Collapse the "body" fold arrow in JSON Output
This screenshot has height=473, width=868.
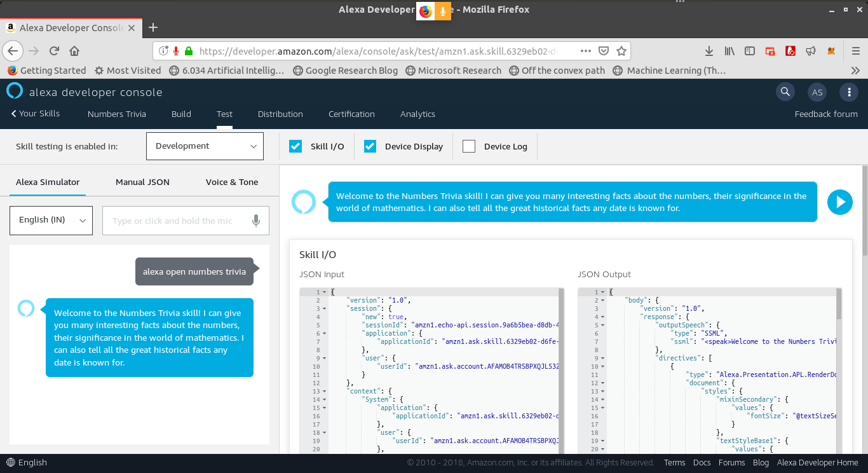(x=603, y=300)
